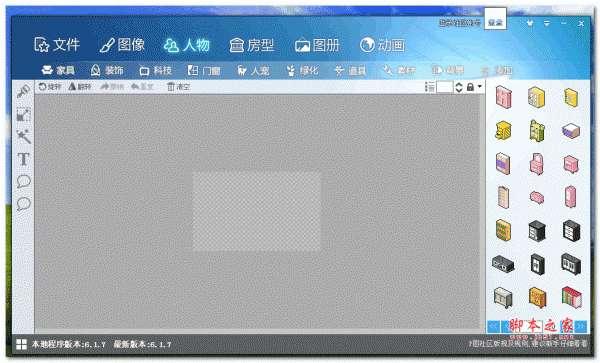Click the small white input box in toolbar
Image resolution: width=600 pixels, height=363 pixels.
point(445,87)
